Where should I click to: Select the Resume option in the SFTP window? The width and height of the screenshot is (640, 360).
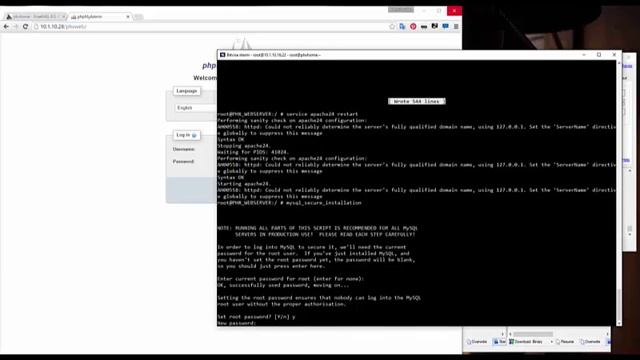tap(565, 342)
